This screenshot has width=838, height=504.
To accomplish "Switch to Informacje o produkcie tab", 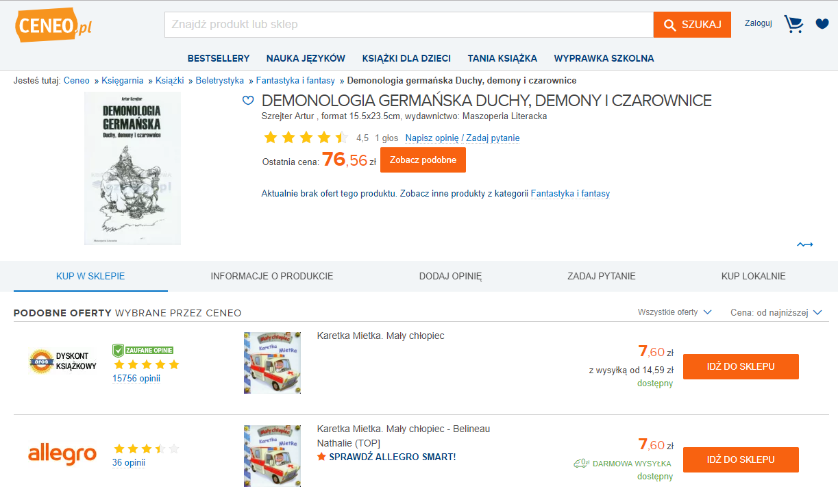I will click(x=272, y=277).
